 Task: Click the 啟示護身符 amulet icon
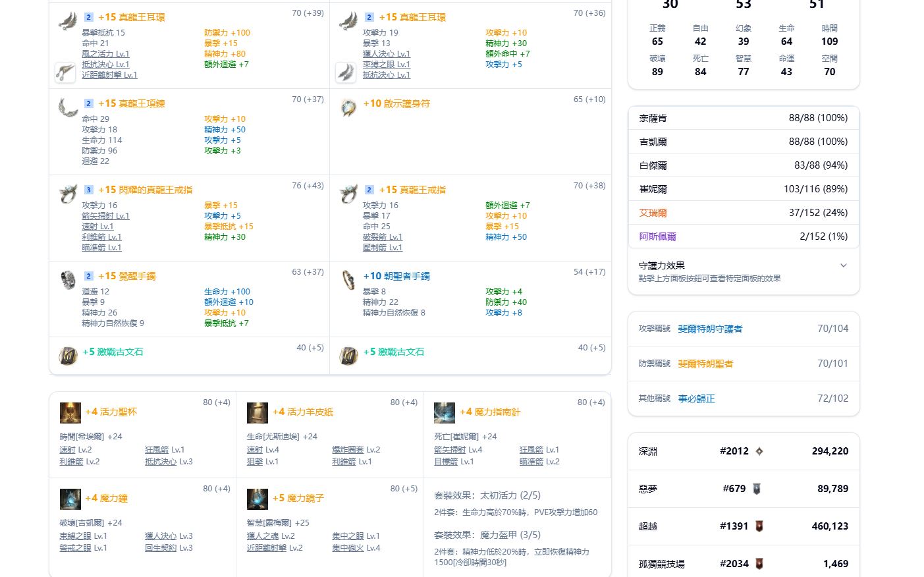coord(348,107)
